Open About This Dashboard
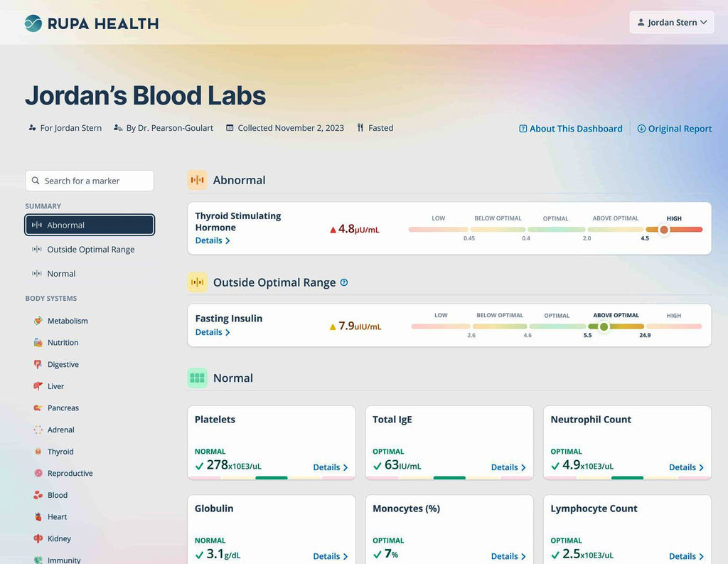The image size is (728, 564). point(571,129)
